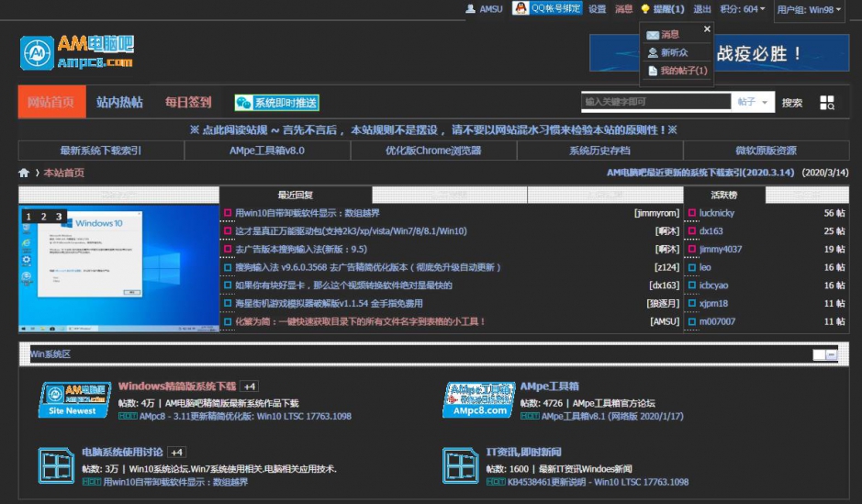Viewport: 862px width, 504px height.
Task: Click 系统即时推送 button
Action: coord(277,102)
